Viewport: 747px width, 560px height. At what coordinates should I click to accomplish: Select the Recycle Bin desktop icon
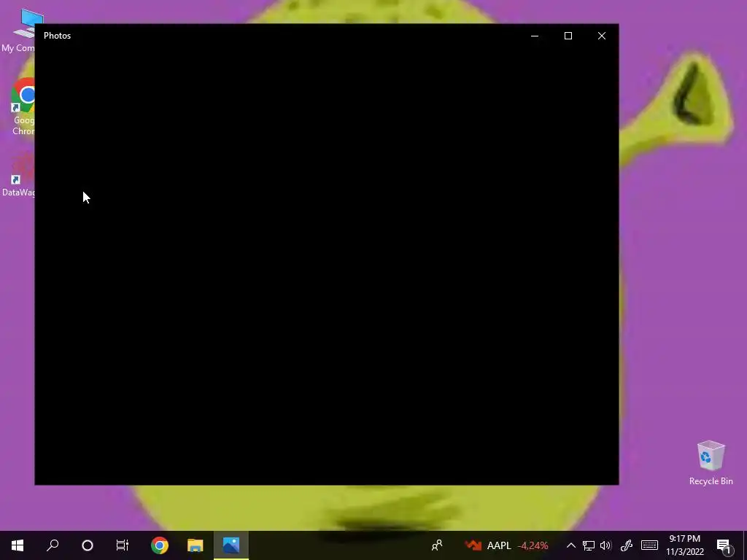pos(711,463)
